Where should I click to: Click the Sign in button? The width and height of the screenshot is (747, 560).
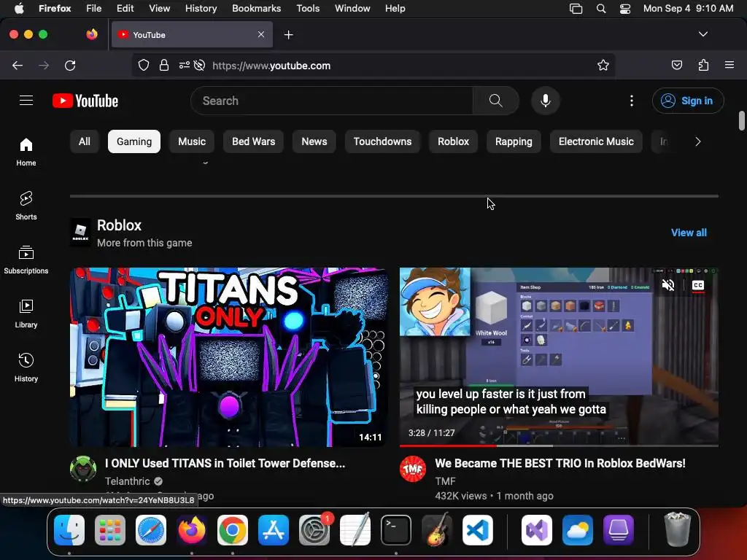(x=688, y=101)
